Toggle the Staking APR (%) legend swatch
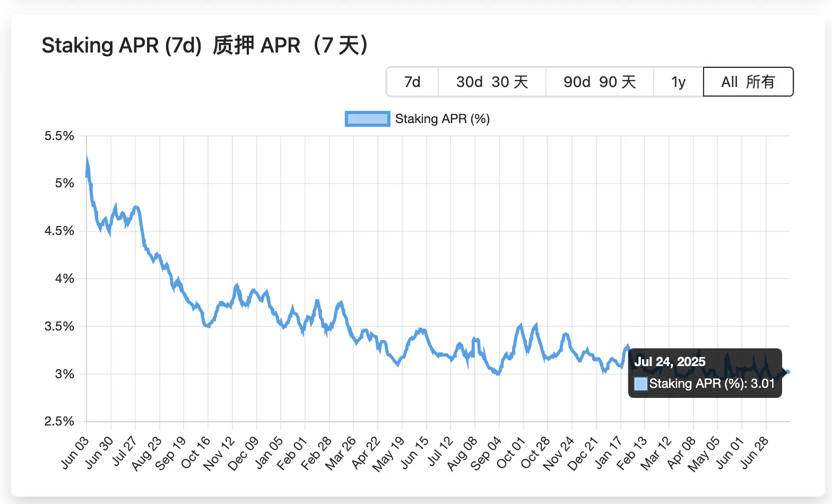The image size is (832, 504). (x=367, y=119)
